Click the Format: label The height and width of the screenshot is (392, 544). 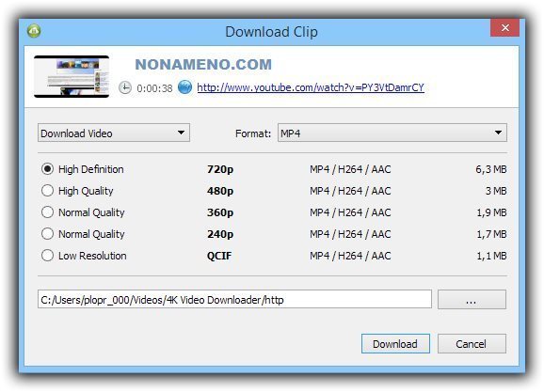[253, 133]
